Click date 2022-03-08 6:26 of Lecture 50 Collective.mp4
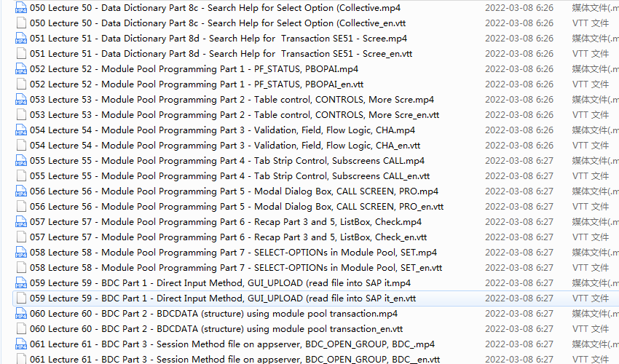Screen dimensions: 619x364 pyautogui.click(x=519, y=8)
